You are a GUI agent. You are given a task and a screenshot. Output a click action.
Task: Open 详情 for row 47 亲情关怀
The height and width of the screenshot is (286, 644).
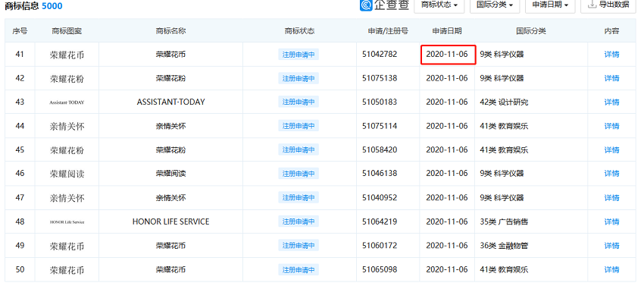611,198
